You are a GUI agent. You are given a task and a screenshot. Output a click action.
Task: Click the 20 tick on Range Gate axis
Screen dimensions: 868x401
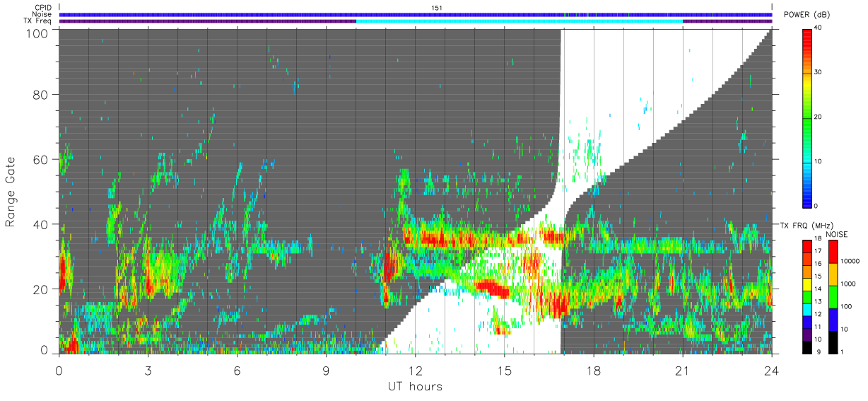point(42,289)
